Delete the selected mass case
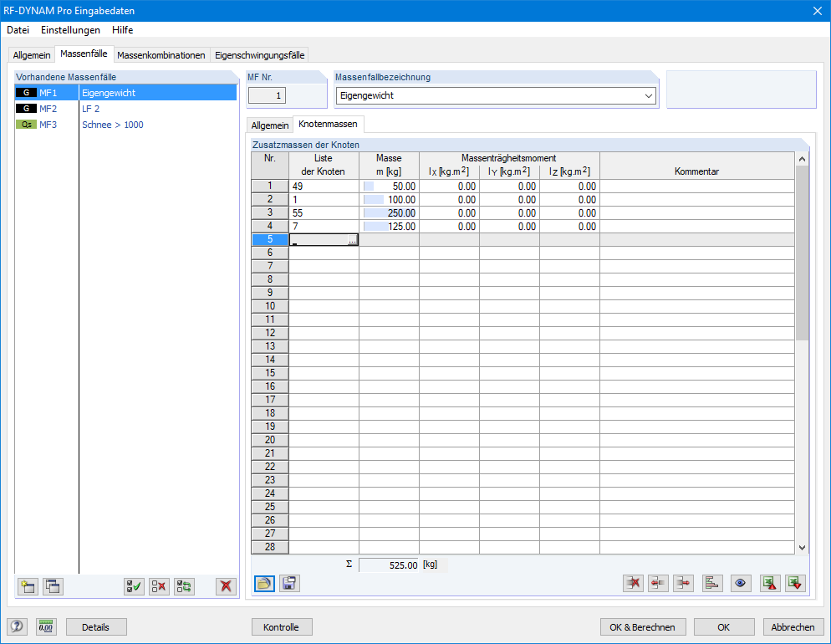Screen dimensions: 831x644 coord(227,586)
